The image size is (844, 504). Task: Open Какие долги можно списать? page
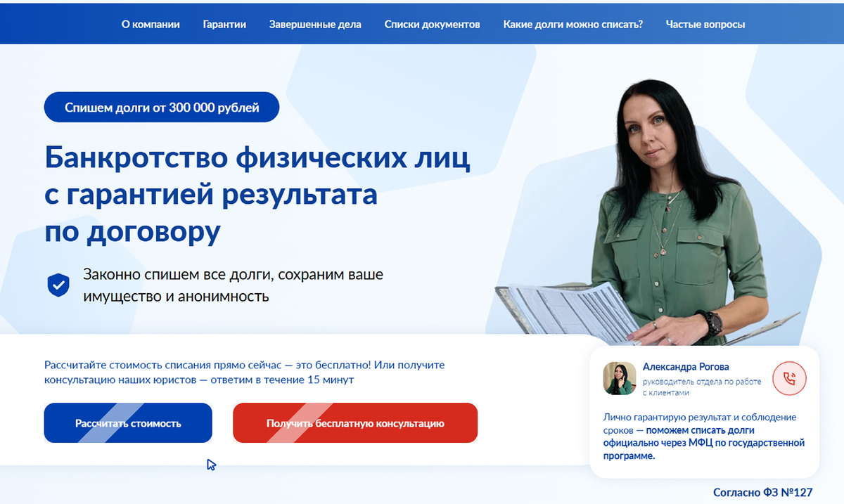click(x=573, y=24)
